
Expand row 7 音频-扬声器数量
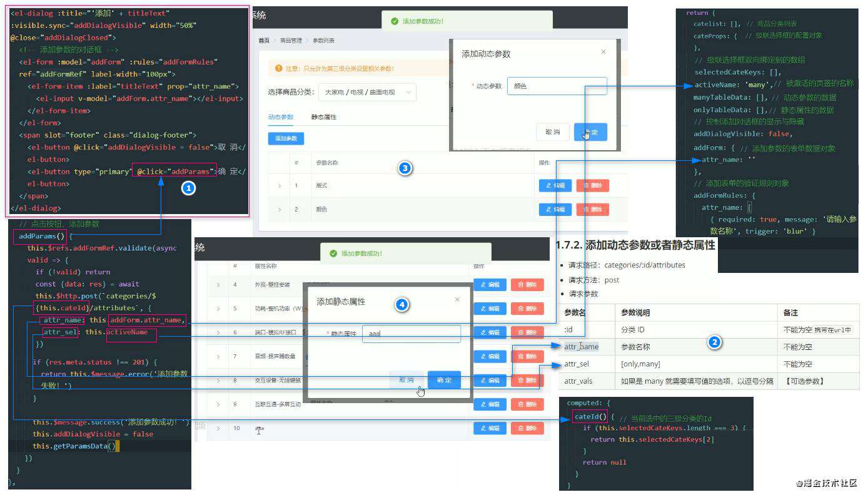tap(218, 356)
